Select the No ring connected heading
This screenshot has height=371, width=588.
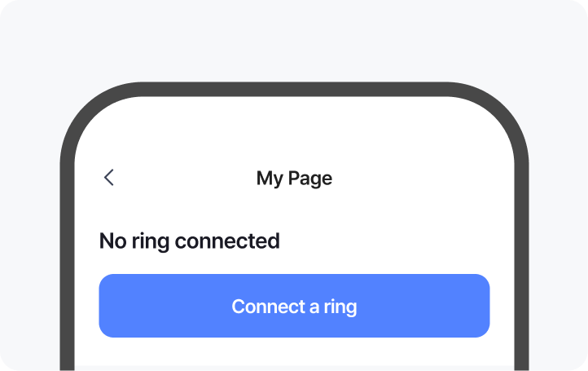point(189,241)
